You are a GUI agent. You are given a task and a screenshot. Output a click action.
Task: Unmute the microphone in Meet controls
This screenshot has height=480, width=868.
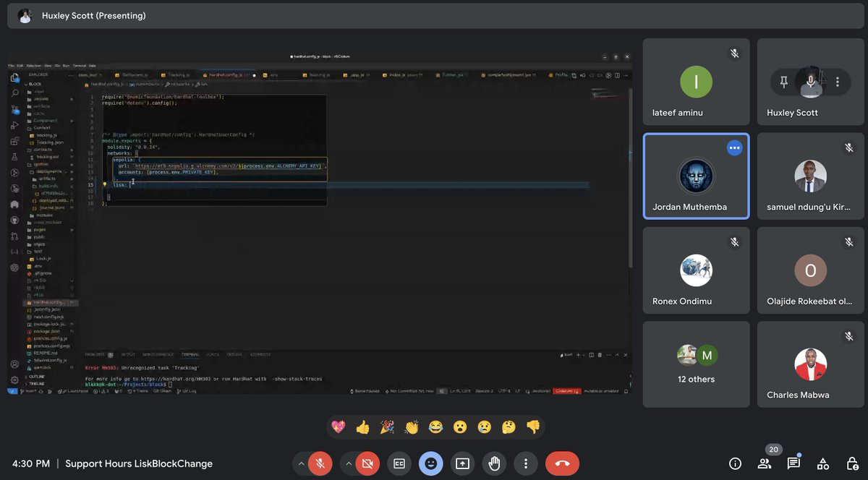pyautogui.click(x=320, y=463)
